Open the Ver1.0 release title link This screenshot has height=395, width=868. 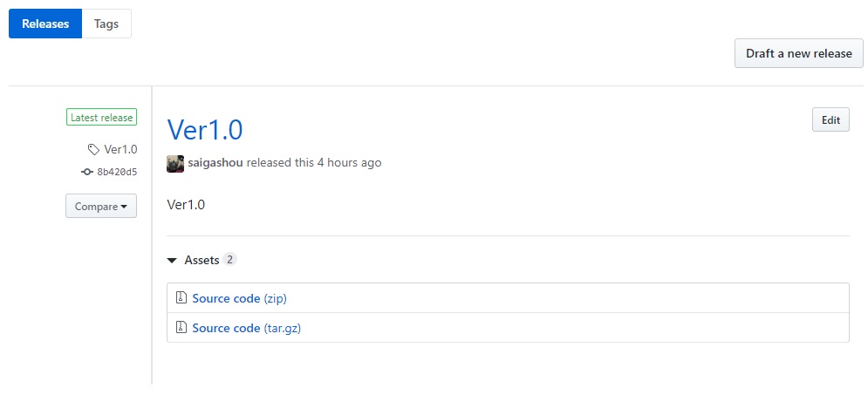(204, 130)
